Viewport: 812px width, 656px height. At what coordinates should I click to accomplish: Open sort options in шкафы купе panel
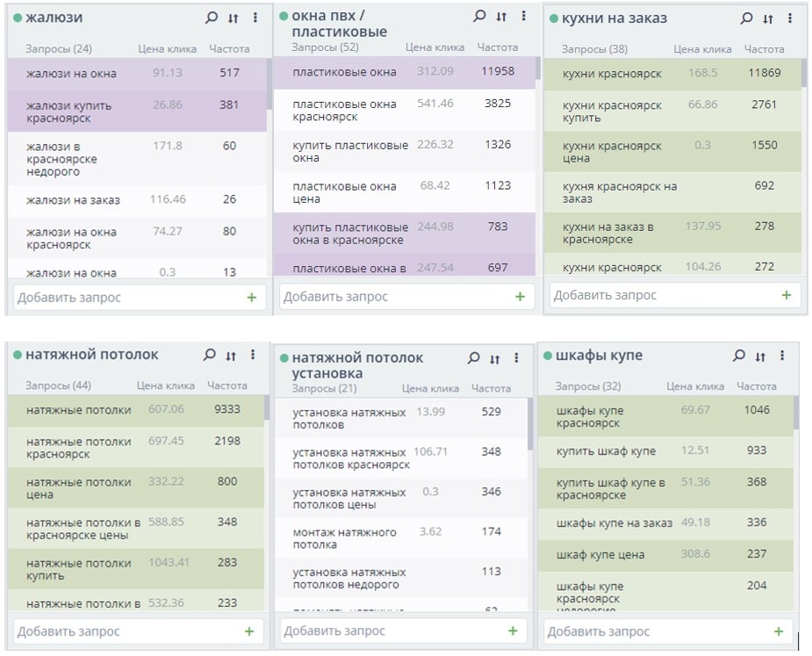click(x=760, y=356)
